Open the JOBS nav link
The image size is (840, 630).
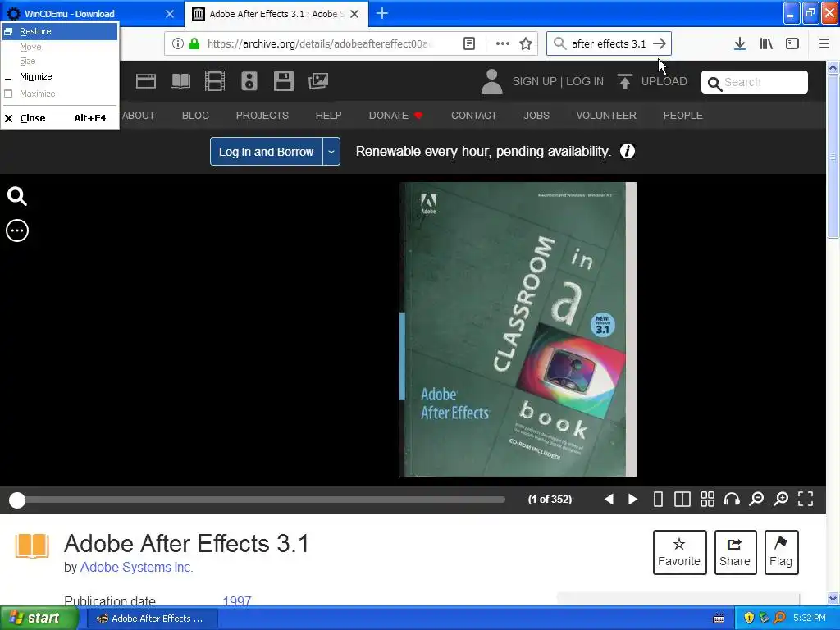(536, 115)
